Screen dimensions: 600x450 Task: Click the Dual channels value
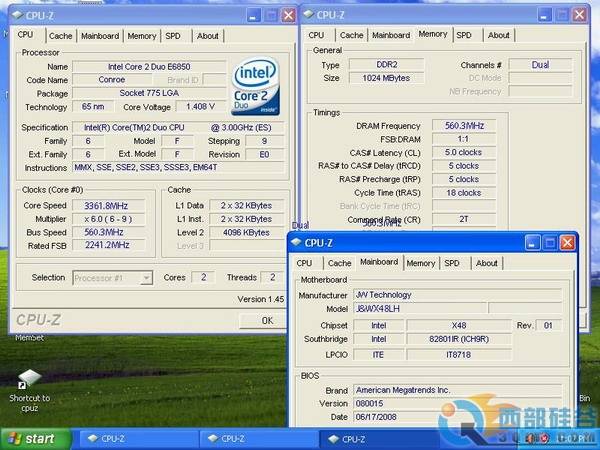pos(540,65)
